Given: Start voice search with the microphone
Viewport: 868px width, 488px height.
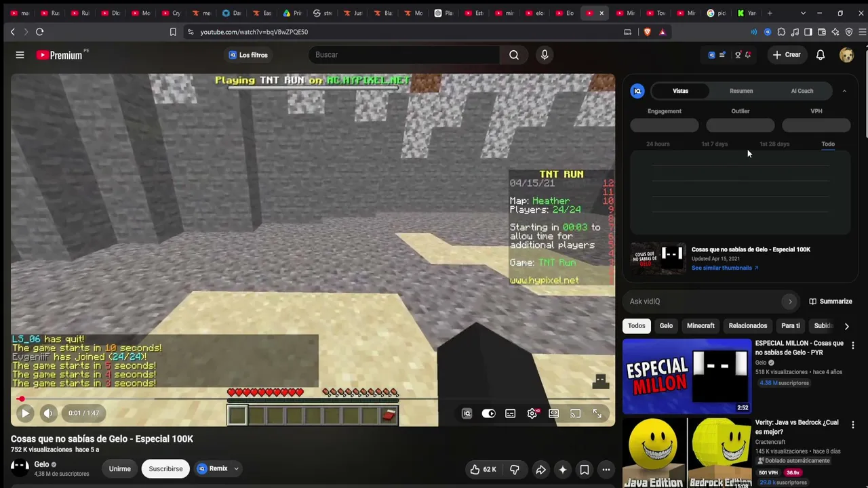Looking at the screenshot, I should (545, 55).
